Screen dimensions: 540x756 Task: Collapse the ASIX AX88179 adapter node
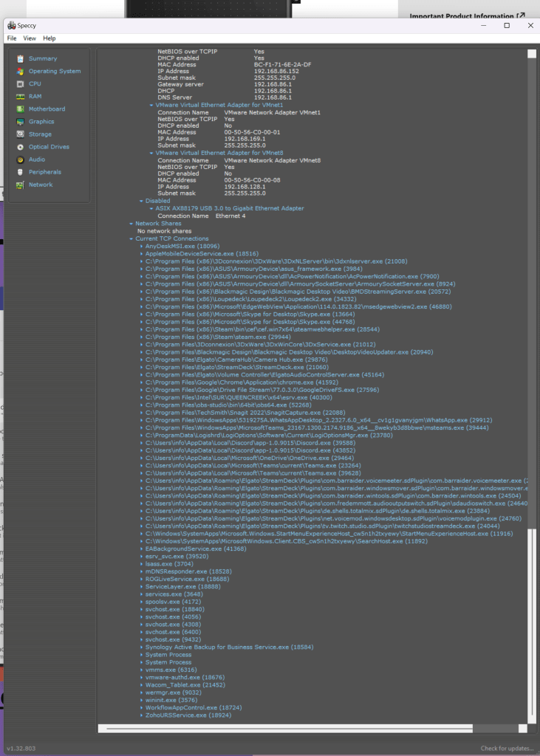(x=151, y=209)
